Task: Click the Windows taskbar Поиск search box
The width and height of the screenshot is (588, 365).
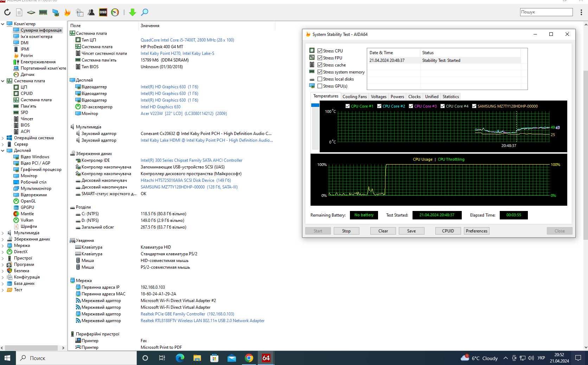Action: 76,358
